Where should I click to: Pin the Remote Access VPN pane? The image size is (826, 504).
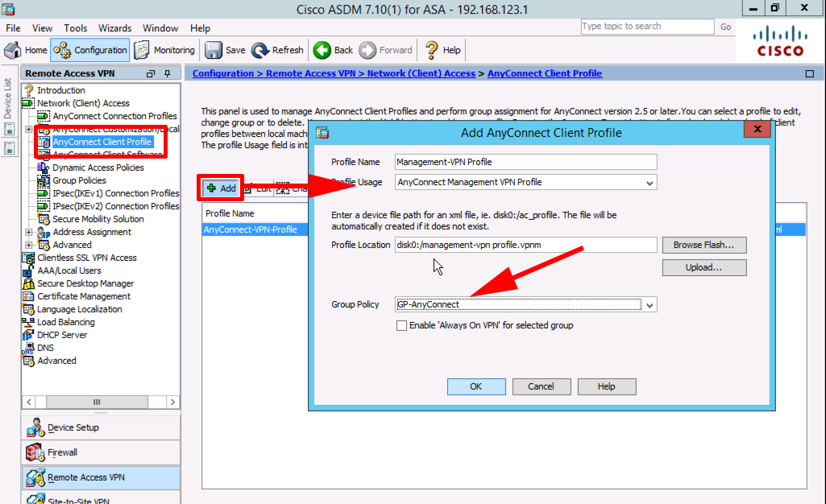168,73
